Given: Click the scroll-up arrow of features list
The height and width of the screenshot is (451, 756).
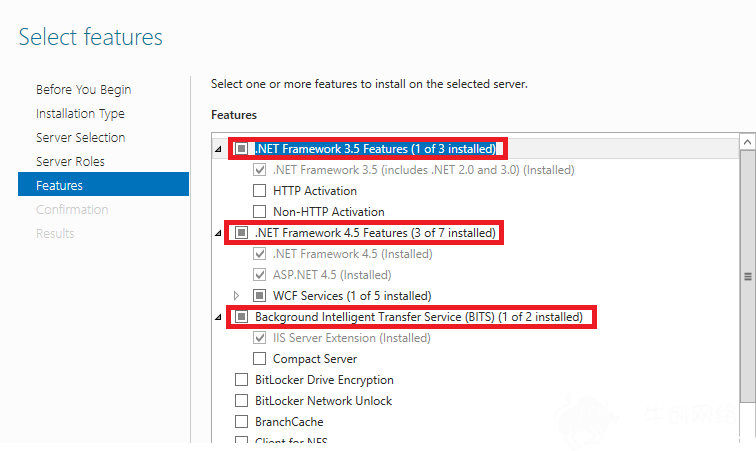Looking at the screenshot, I should coord(747,142).
